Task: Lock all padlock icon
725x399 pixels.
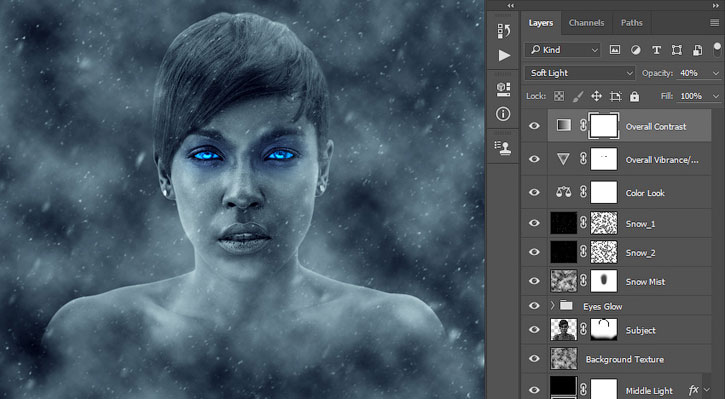Action: [x=634, y=96]
